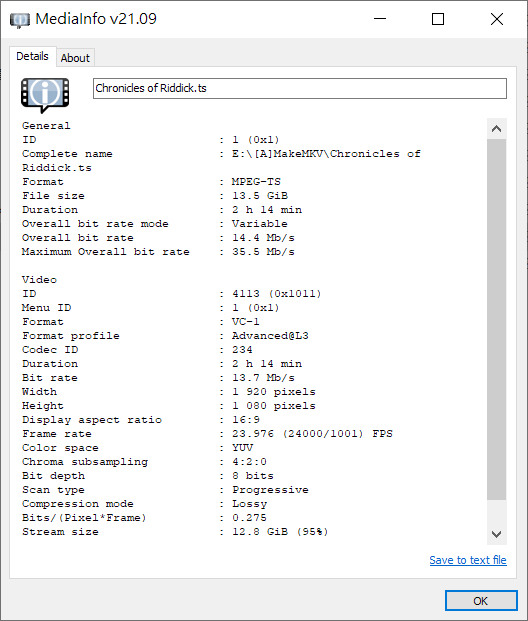Viewport: 528px width, 621px height.
Task: Click the File size label
Action: pos(53,196)
